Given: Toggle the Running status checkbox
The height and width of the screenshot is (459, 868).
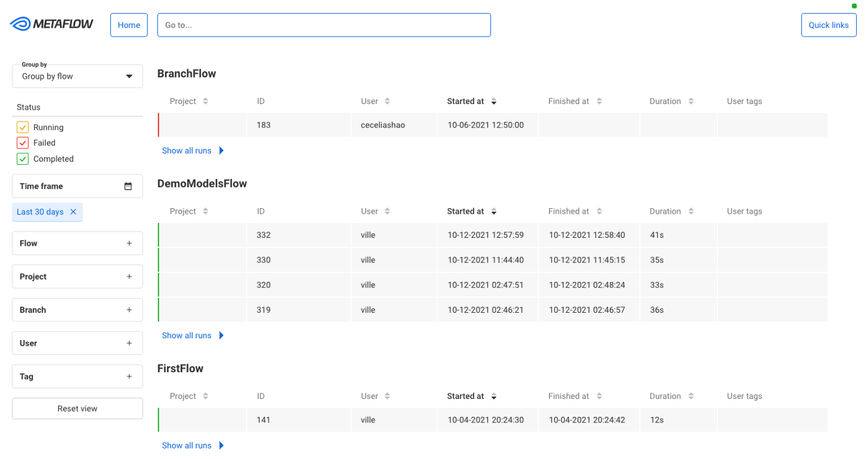Looking at the screenshot, I should pos(23,127).
